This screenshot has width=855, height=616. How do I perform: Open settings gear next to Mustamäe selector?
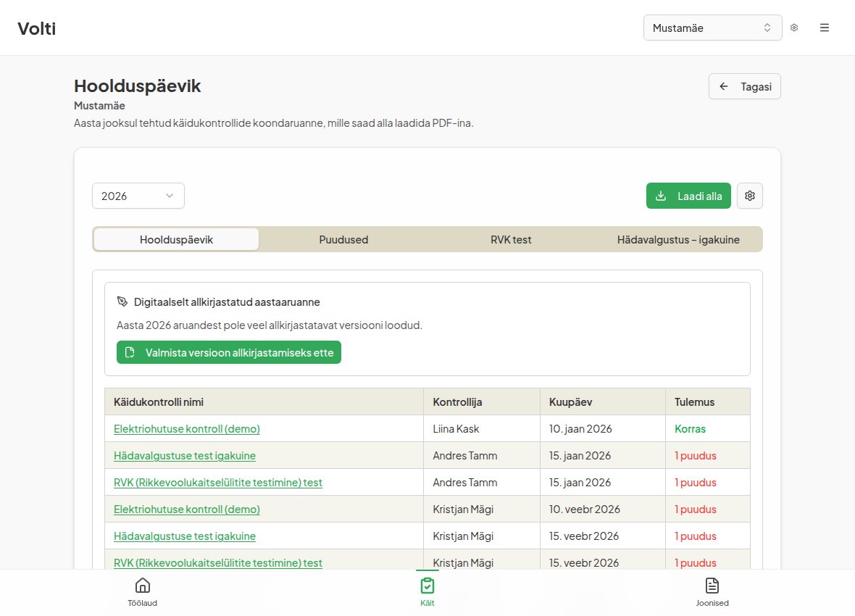794,28
